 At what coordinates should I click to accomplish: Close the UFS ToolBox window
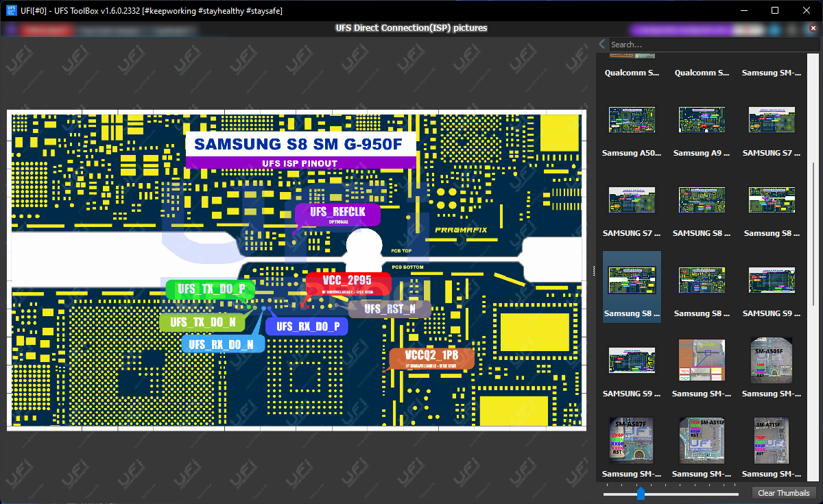coord(807,10)
